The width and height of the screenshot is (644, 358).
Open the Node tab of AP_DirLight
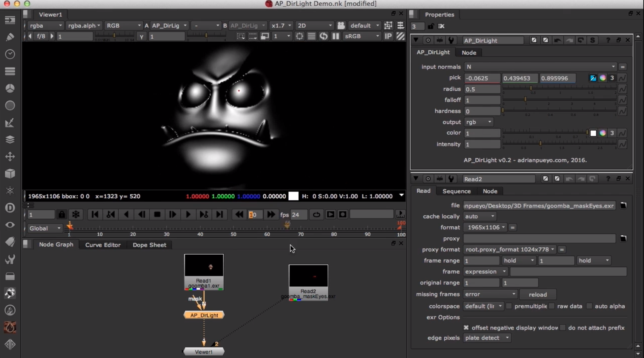tap(469, 53)
